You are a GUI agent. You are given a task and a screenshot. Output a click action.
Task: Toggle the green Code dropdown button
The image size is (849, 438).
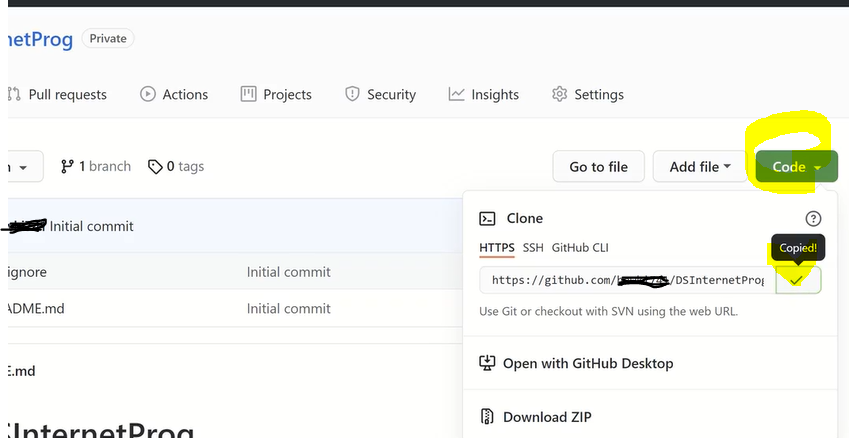(x=796, y=166)
